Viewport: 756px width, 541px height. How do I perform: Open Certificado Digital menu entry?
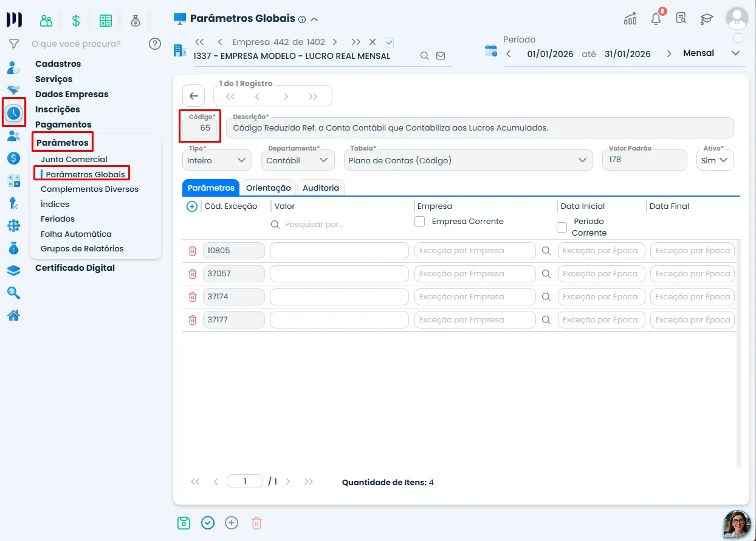75,268
